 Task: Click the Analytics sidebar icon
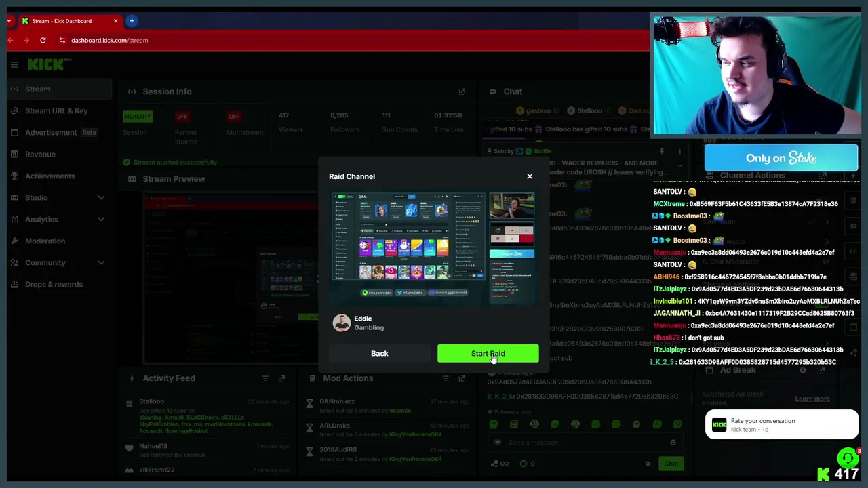tap(14, 219)
